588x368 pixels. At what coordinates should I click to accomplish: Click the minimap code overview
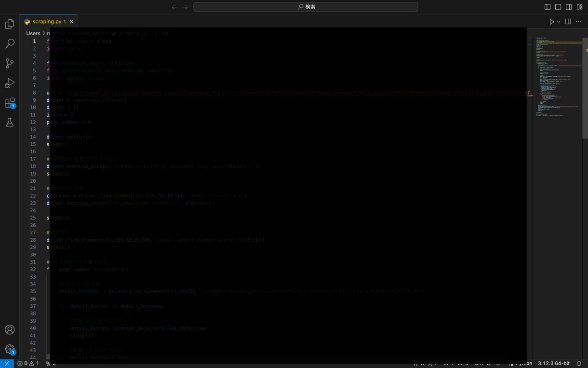(559, 77)
